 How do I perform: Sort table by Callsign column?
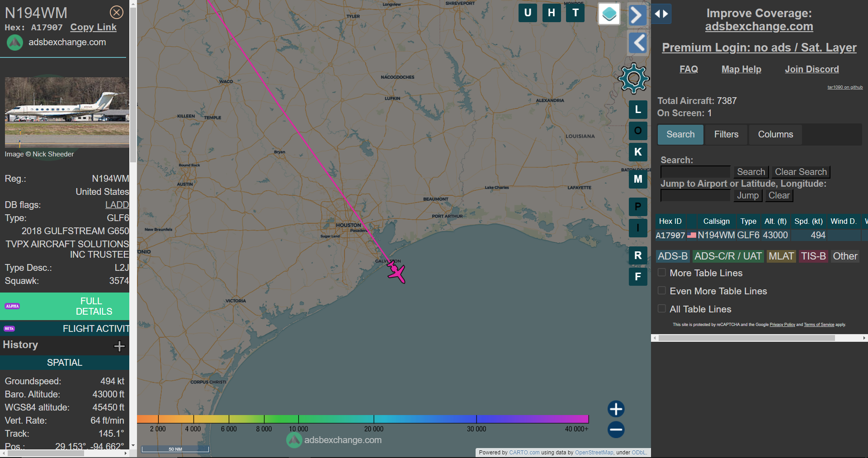click(716, 221)
